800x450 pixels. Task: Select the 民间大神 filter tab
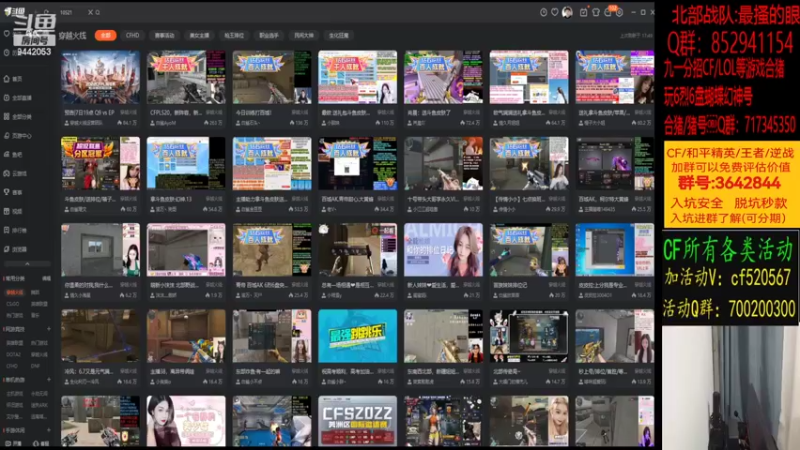(x=304, y=35)
